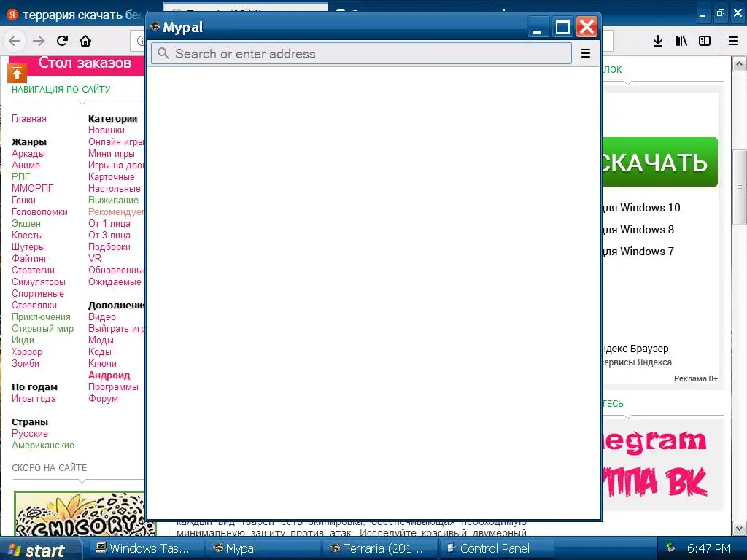747x560 pixels.
Task: Switch to Control Panel in taskbar
Action: click(495, 548)
